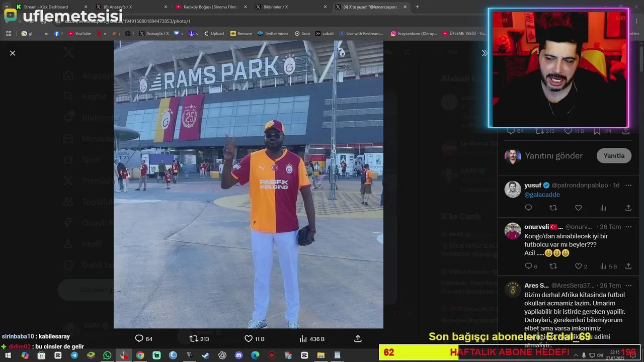
Task: Open more options for yusuf's reply
Action: tap(628, 186)
